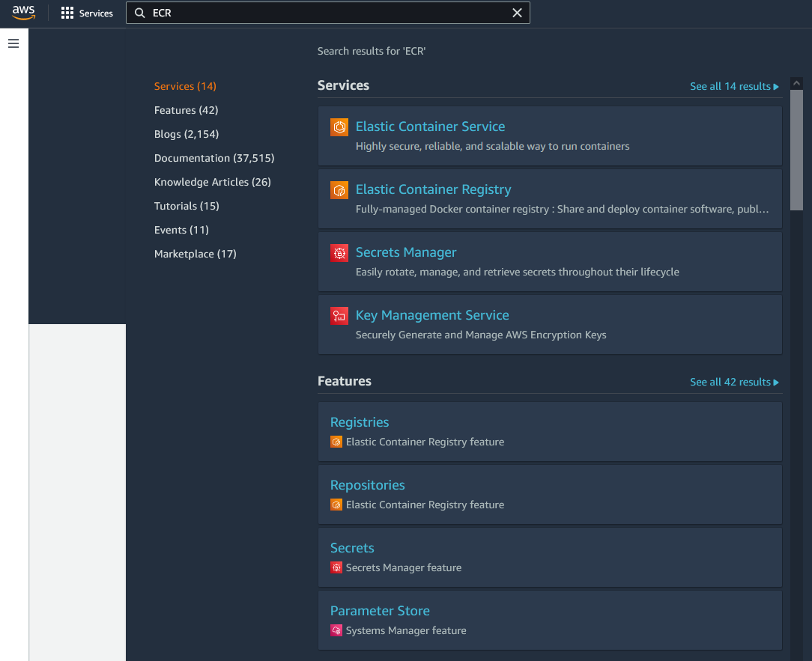The width and height of the screenshot is (812, 661).
Task: Select the Marketplace (17) category
Action: (x=196, y=254)
